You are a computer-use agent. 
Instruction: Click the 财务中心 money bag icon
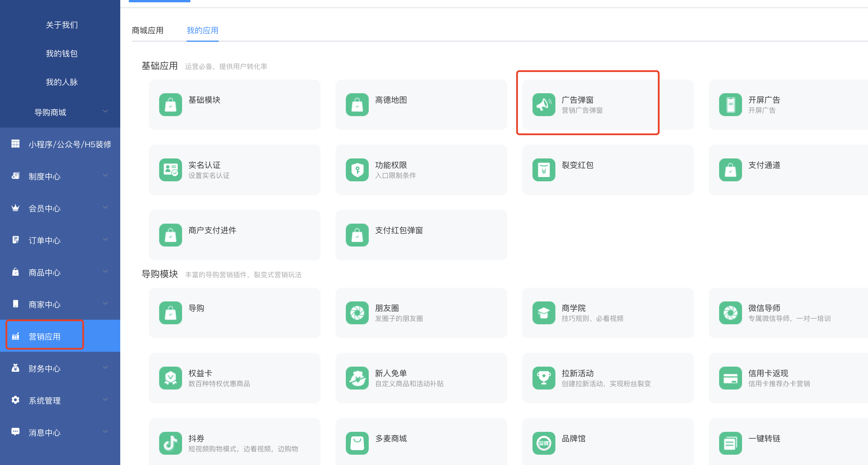(15, 368)
